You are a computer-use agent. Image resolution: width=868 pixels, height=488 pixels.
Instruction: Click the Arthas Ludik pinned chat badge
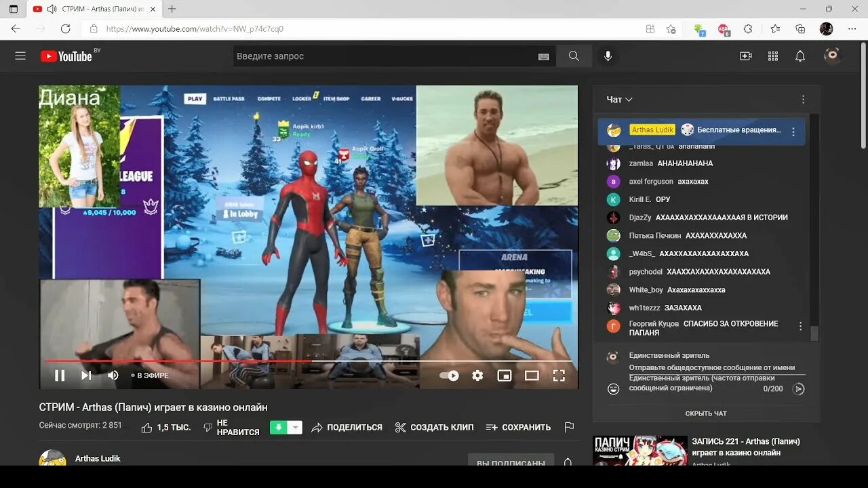coord(652,129)
